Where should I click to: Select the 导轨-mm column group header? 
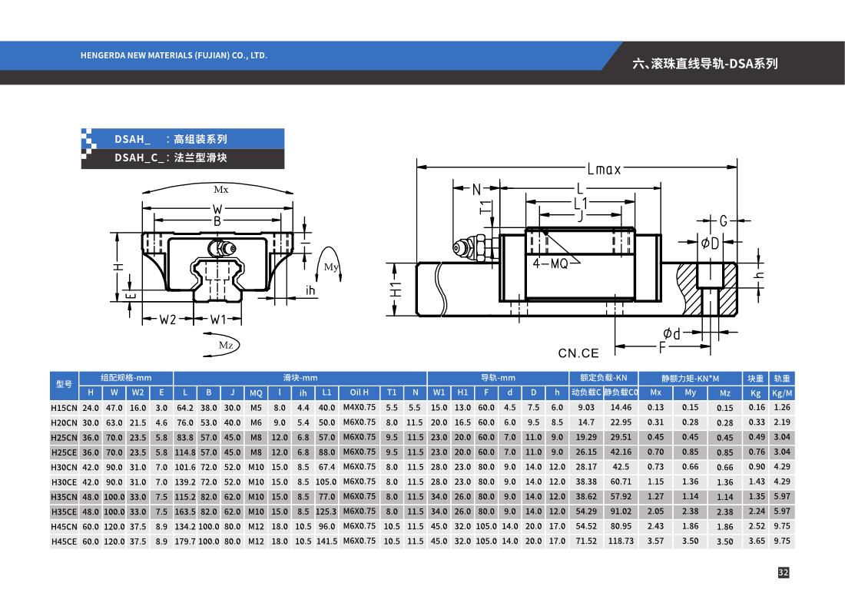point(497,378)
